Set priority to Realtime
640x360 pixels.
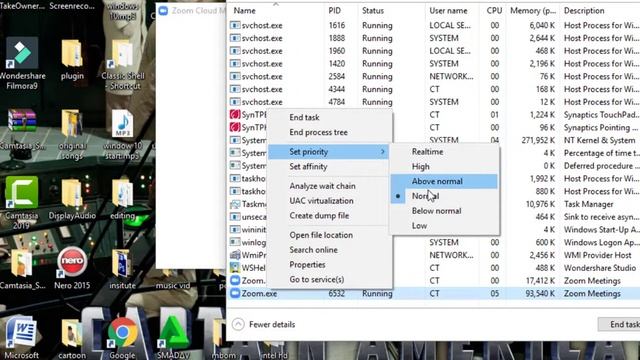[x=444, y=151]
